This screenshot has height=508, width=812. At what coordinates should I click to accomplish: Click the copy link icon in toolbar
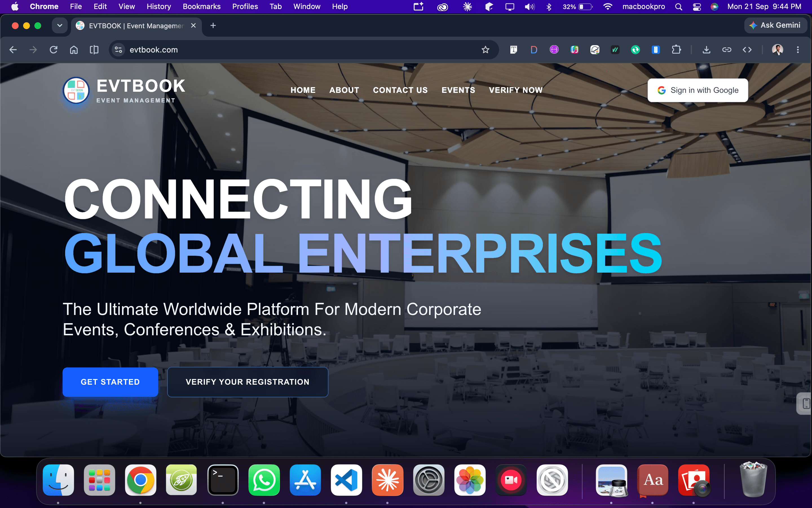(x=727, y=50)
